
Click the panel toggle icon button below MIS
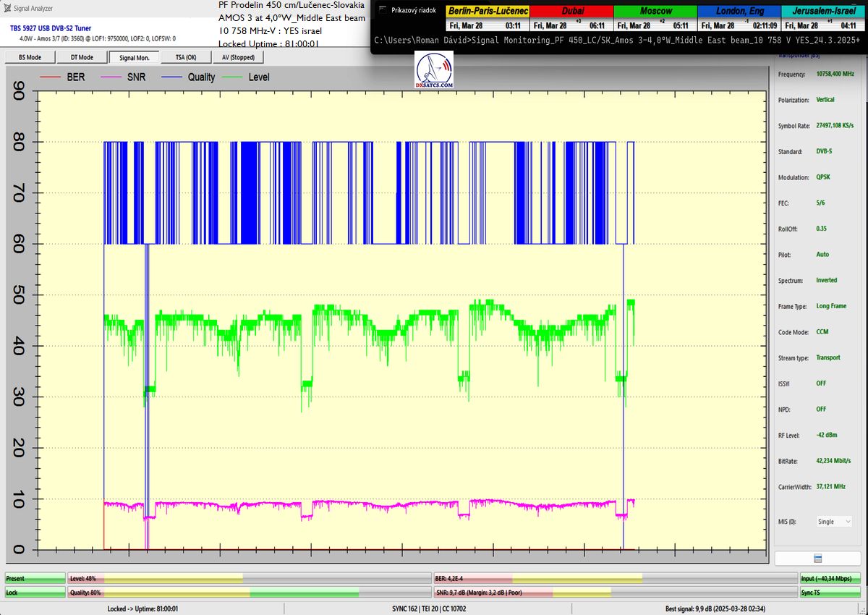(x=817, y=559)
